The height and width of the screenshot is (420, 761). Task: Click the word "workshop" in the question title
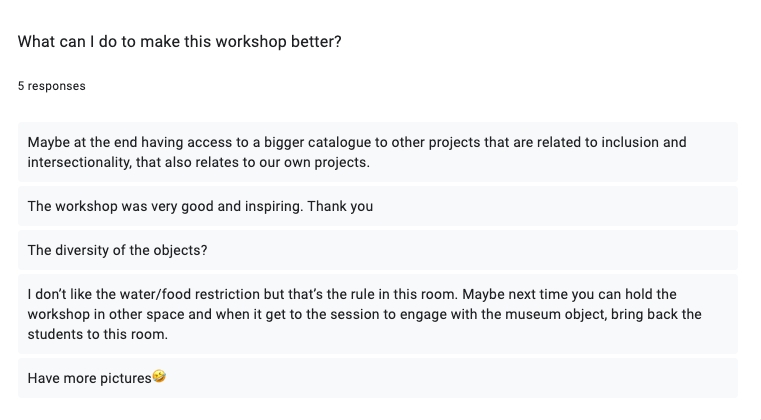click(251, 42)
